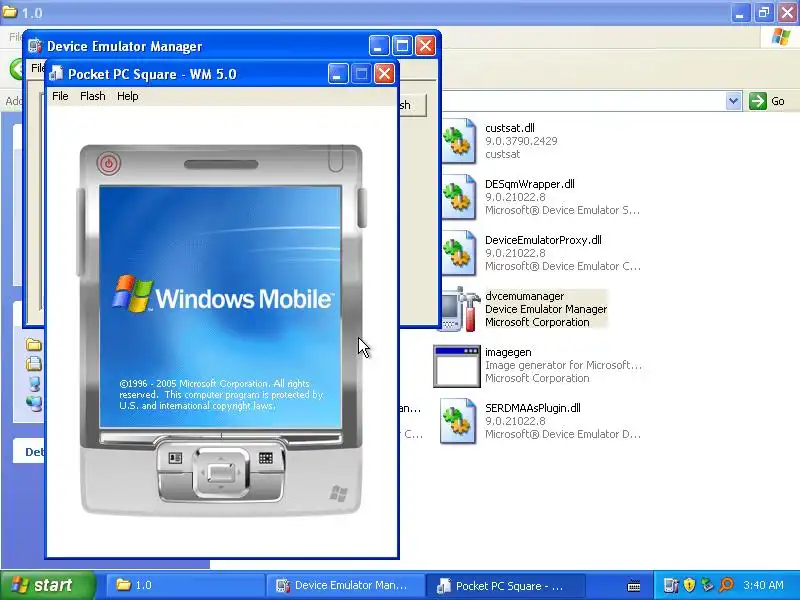Click the Start button

coord(48,585)
